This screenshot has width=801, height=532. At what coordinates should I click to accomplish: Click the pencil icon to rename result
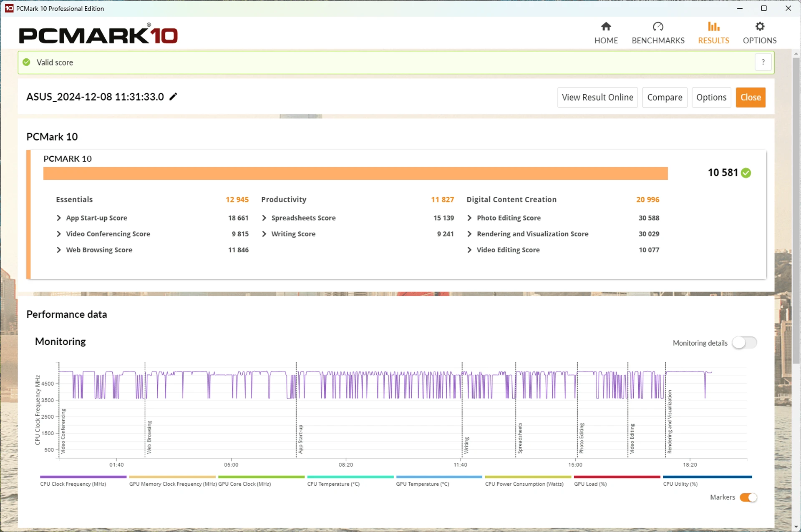click(173, 97)
